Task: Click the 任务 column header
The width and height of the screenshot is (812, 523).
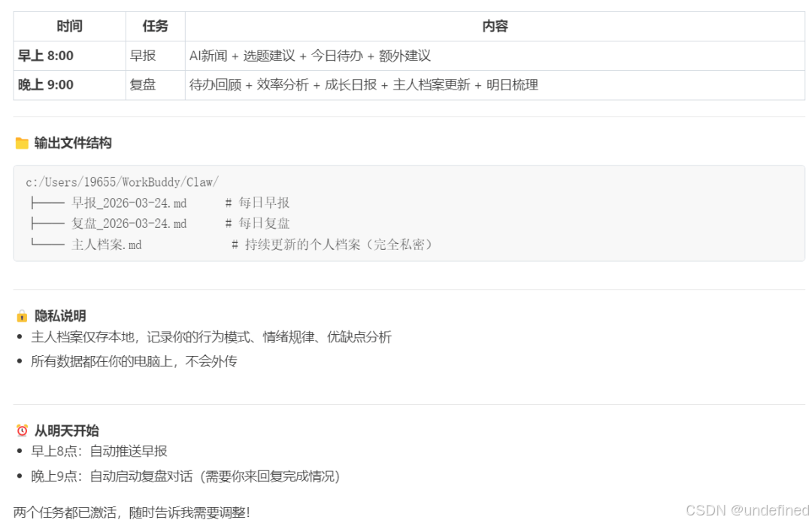Action: (x=156, y=26)
